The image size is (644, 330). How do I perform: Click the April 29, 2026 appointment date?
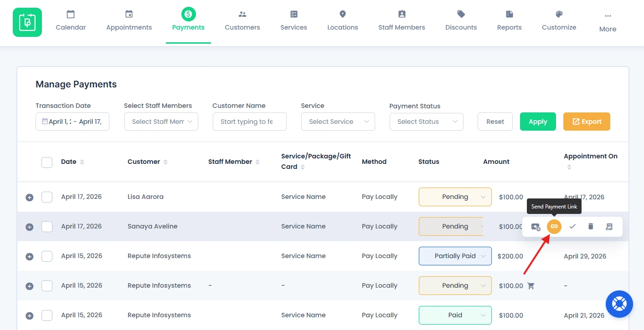click(x=585, y=256)
